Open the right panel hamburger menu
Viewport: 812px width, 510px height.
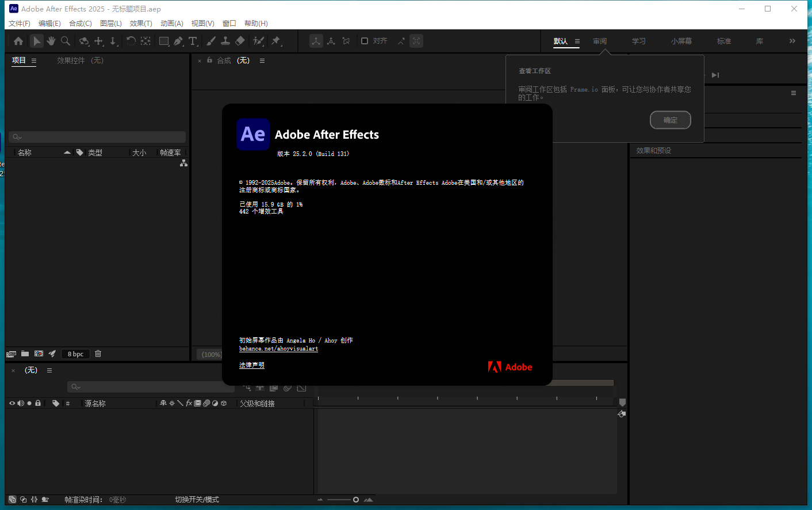click(x=794, y=93)
